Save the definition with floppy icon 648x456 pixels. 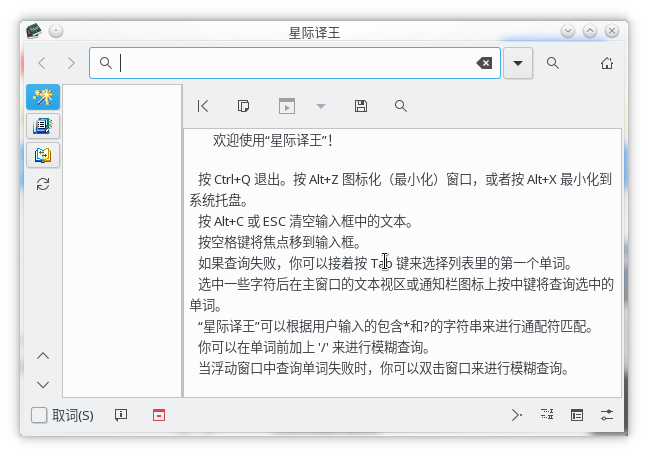pyautogui.click(x=361, y=106)
